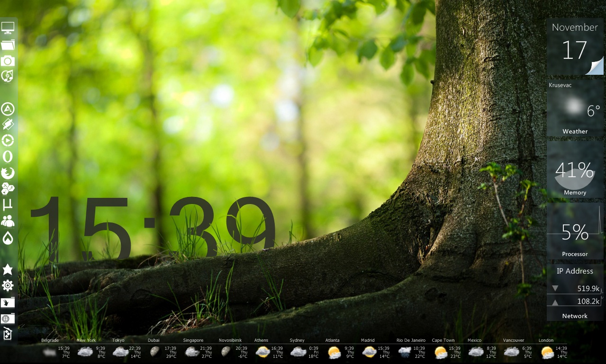Viewport: 606px width, 364px height.
Task: Launch the media player play-circle icon
Action: (x=8, y=141)
